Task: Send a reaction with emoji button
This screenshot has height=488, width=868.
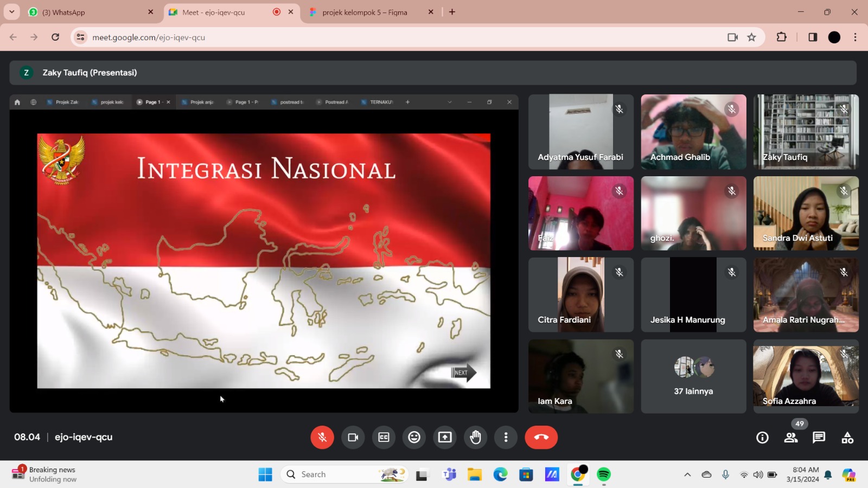Action: [414, 438]
